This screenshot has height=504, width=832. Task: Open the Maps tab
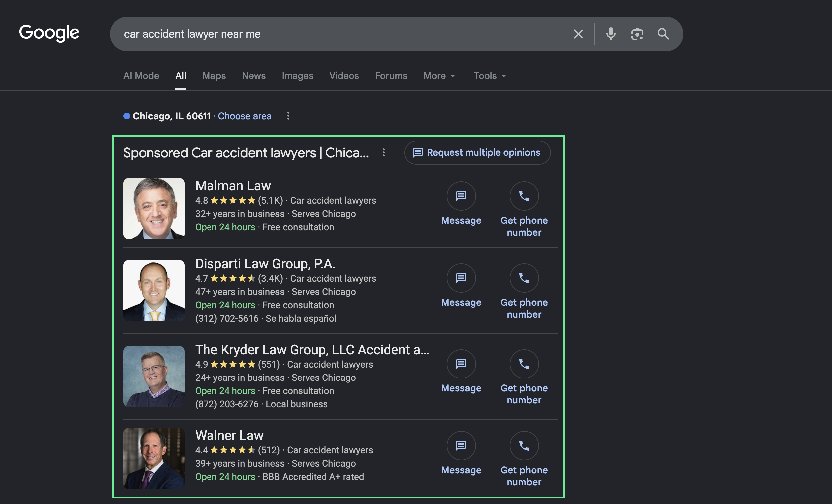coord(214,76)
